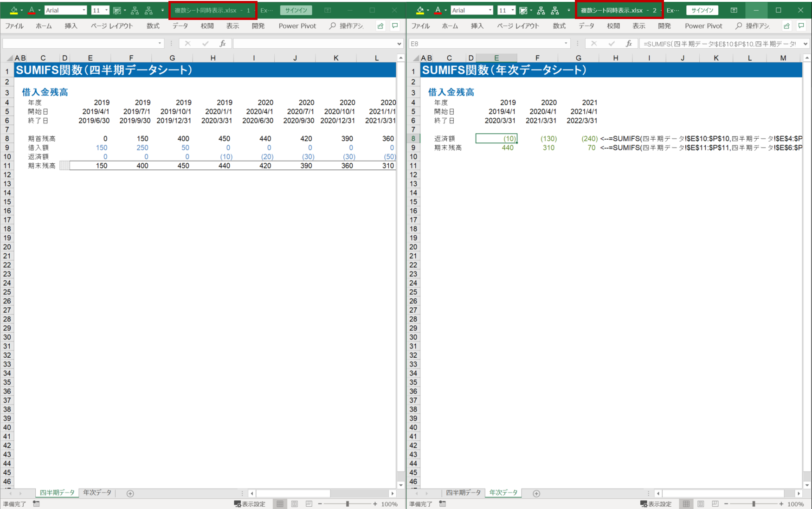Switch to 四半期データ sheet tab in right window
The width and height of the screenshot is (812, 509).
coord(463,493)
